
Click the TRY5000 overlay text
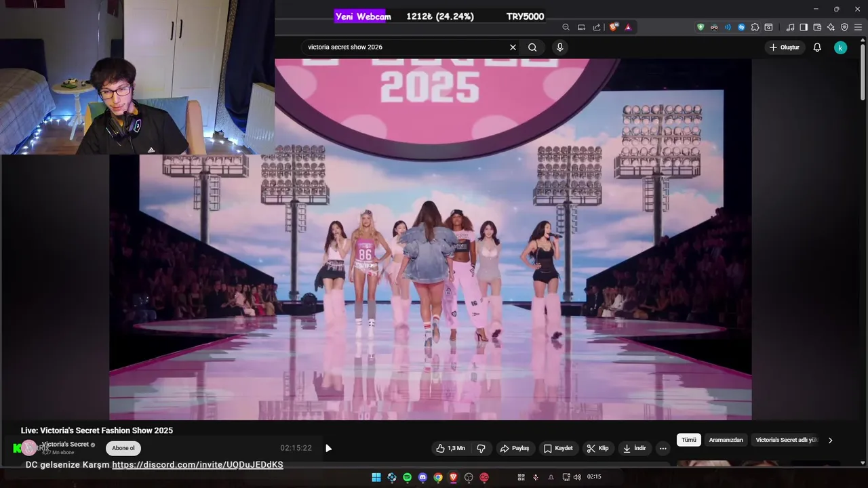point(525,16)
